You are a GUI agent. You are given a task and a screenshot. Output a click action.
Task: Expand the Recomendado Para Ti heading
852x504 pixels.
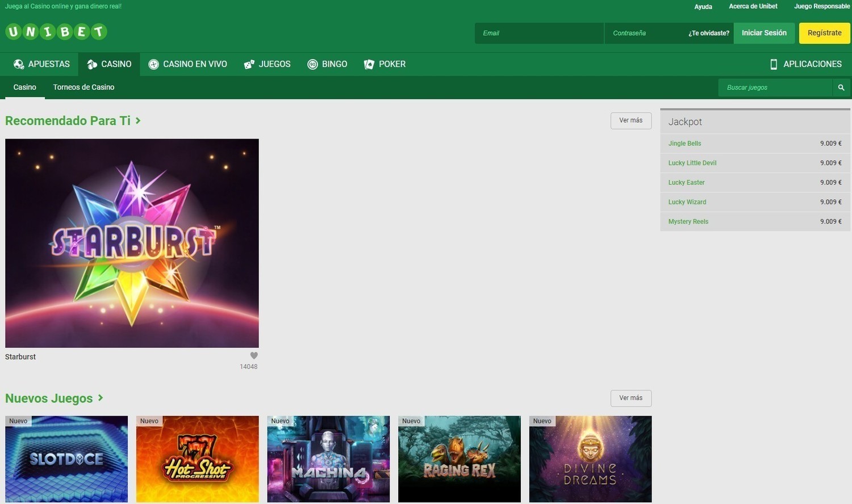73,121
